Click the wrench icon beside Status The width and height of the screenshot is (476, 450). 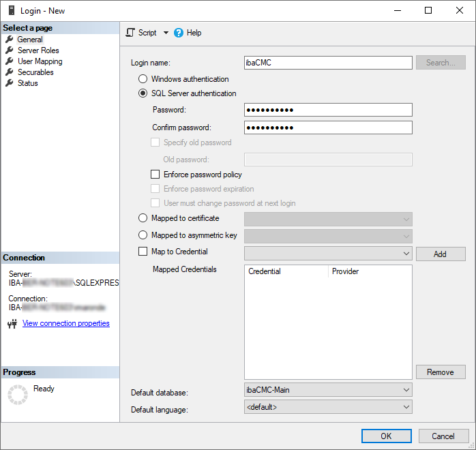(10, 83)
